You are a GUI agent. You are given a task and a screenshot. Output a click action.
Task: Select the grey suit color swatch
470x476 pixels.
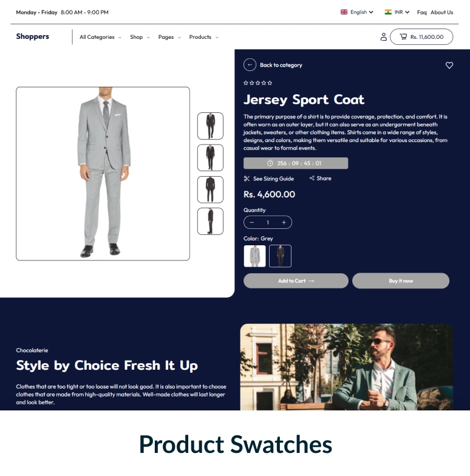[254, 256]
